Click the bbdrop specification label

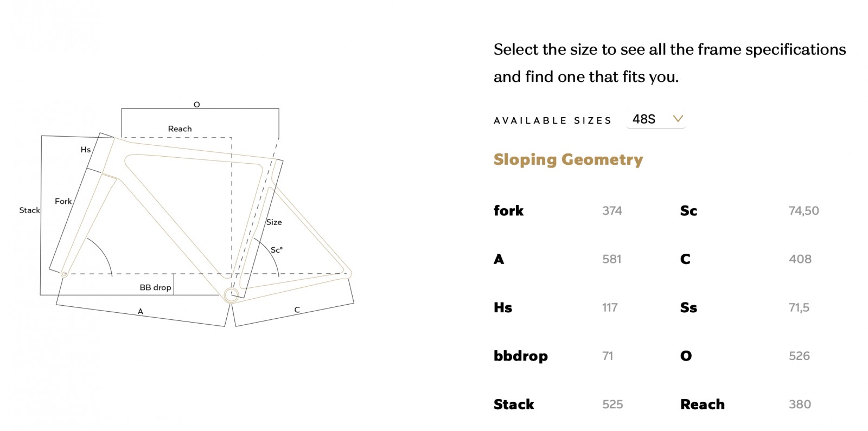pyautogui.click(x=521, y=356)
